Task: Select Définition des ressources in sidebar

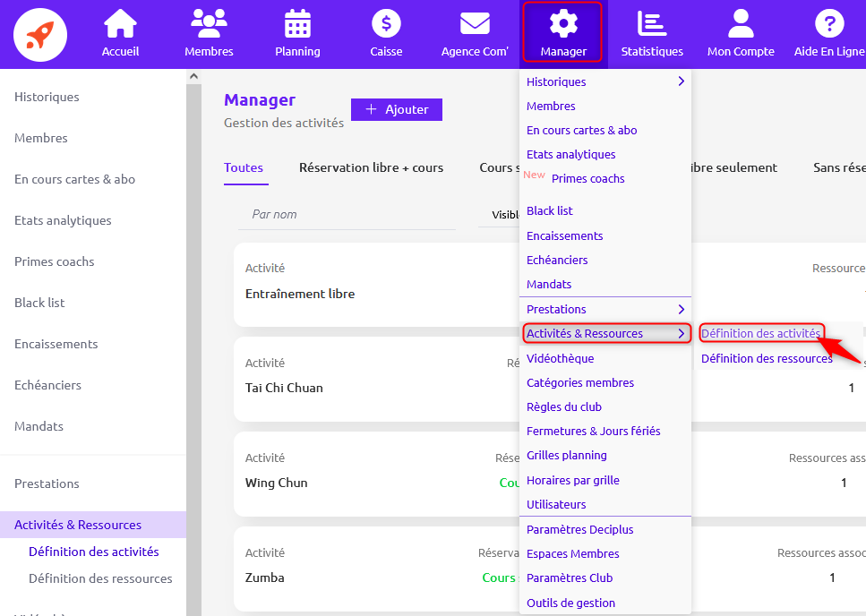Action: point(100,578)
